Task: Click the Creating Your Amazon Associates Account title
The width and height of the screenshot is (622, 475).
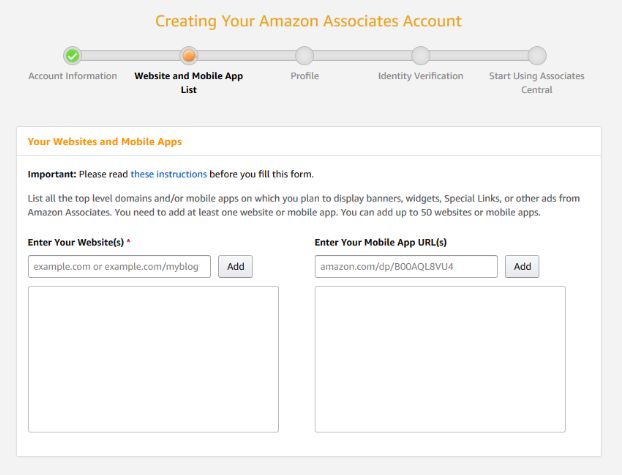Action: 308,21
